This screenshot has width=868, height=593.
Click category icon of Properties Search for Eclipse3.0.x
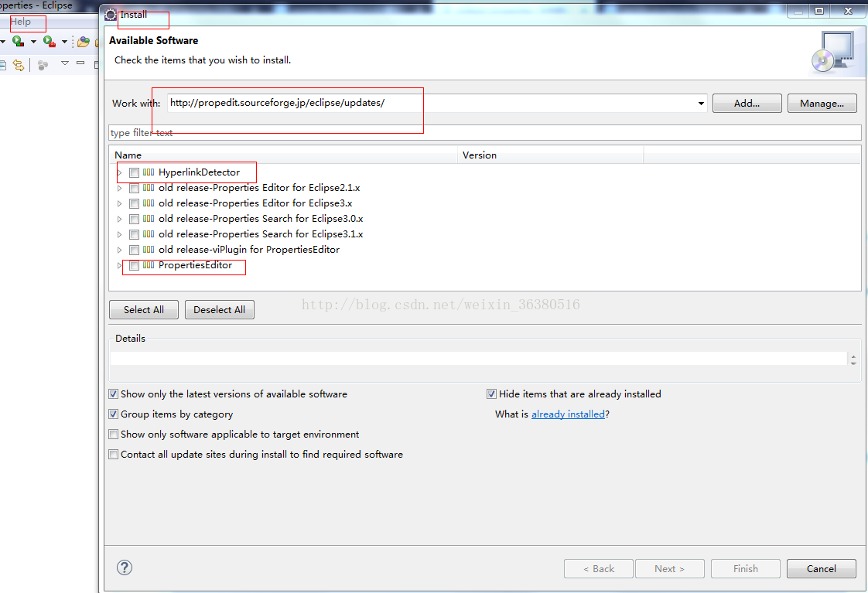pos(149,219)
